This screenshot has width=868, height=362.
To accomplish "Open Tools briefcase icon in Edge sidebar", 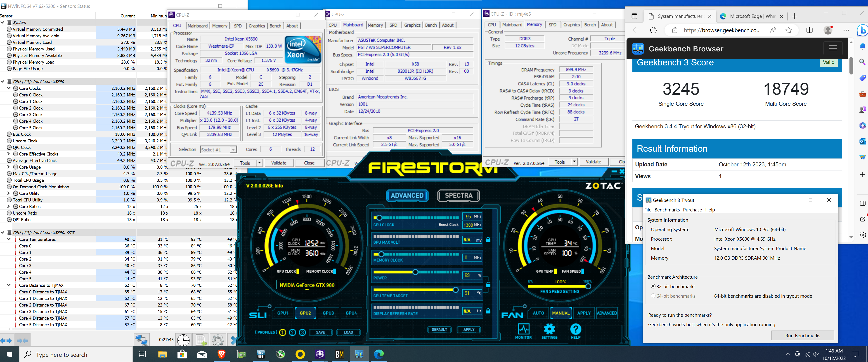I will click(x=862, y=94).
